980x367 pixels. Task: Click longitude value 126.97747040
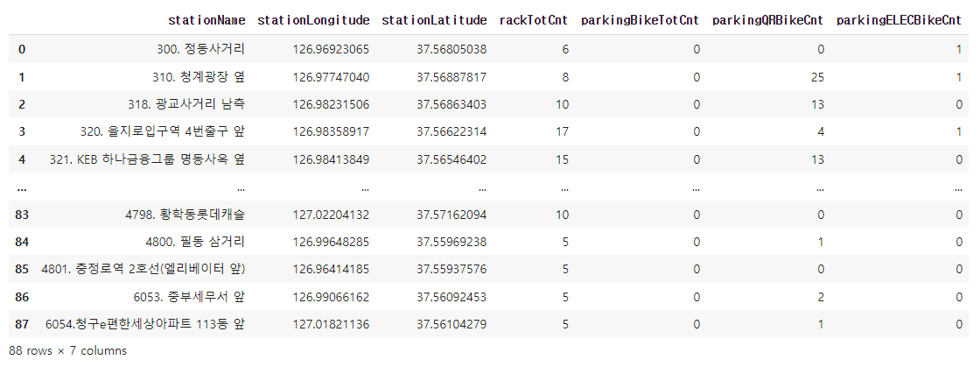[331, 77]
